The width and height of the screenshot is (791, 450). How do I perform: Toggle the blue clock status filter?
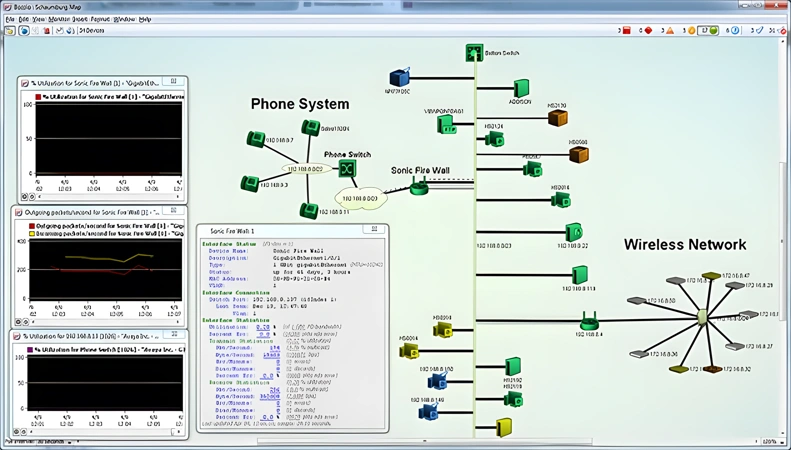point(735,31)
